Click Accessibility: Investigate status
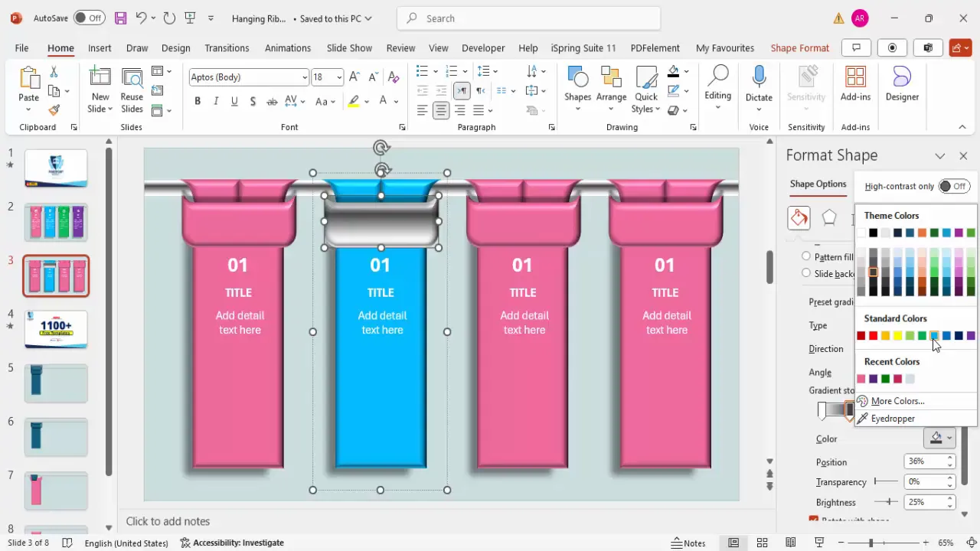980x551 pixels. tap(232, 543)
